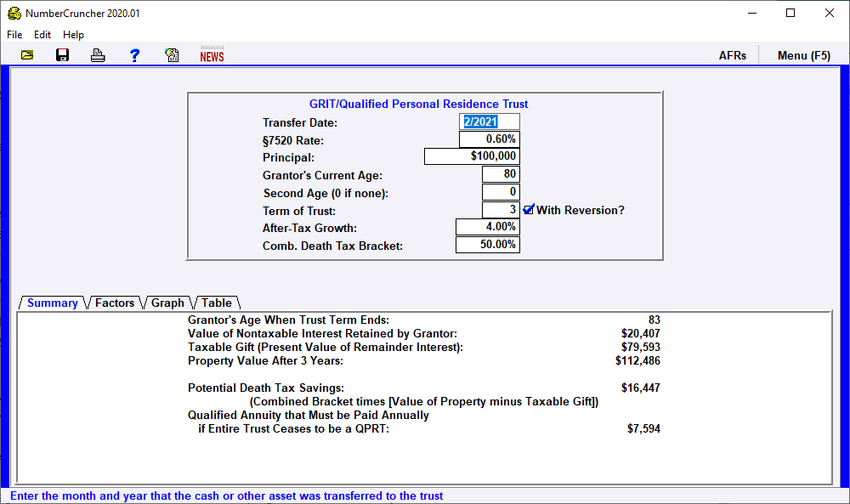Click grantor's ending age value 83
The image size is (850, 504).
coord(654,320)
